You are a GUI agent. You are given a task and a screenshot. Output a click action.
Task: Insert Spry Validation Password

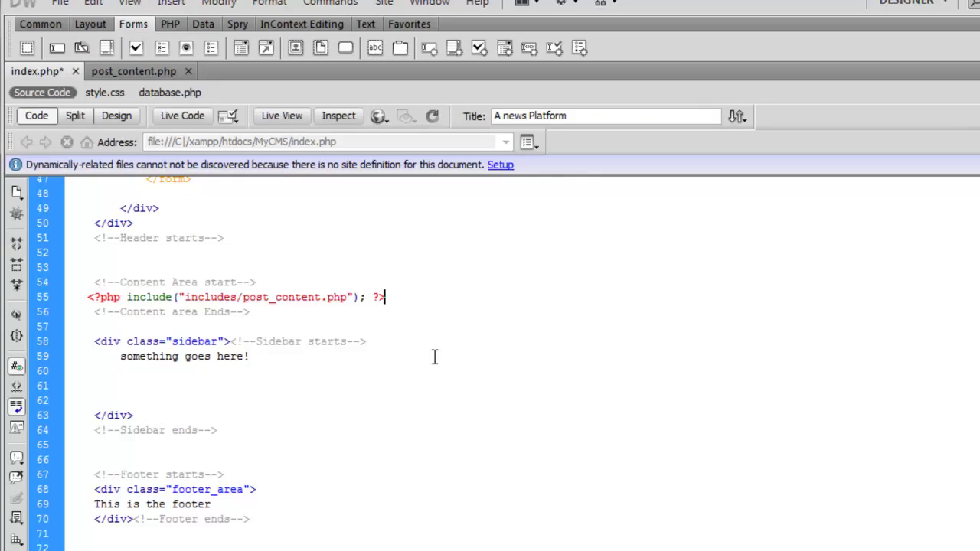(x=530, y=48)
